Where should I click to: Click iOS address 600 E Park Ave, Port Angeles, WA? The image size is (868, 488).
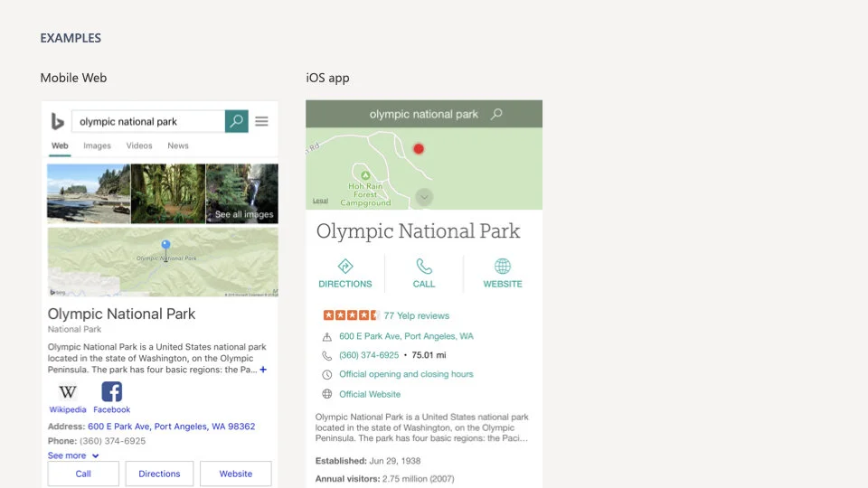(x=406, y=336)
